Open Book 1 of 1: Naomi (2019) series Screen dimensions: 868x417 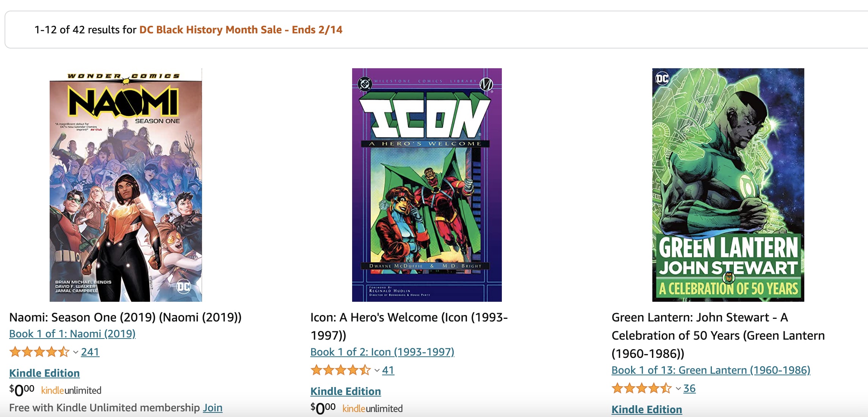point(72,334)
